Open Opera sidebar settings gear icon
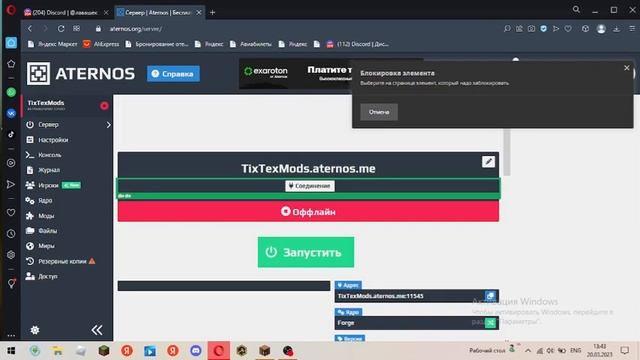Screen dimensions: 640x360 [11, 255]
